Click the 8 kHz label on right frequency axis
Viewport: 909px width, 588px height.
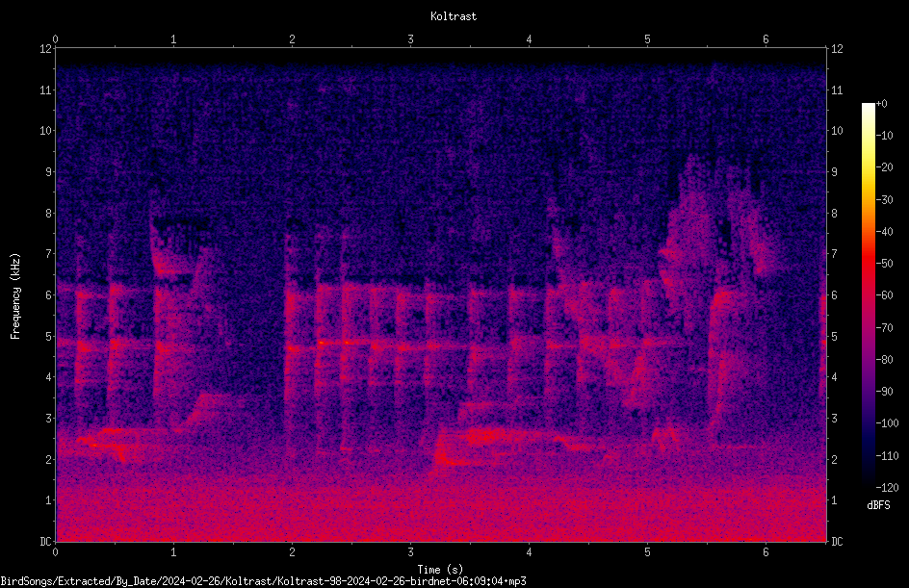pos(834,214)
